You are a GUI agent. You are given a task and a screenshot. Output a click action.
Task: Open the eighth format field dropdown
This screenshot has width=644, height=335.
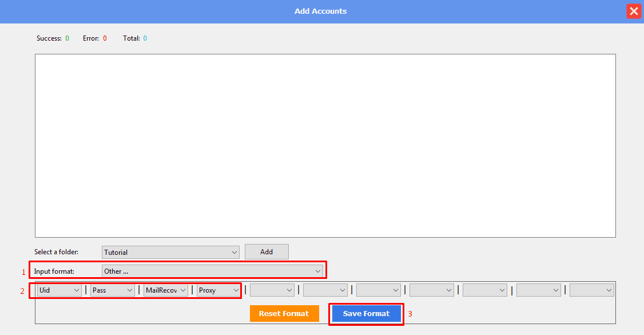(x=432, y=290)
